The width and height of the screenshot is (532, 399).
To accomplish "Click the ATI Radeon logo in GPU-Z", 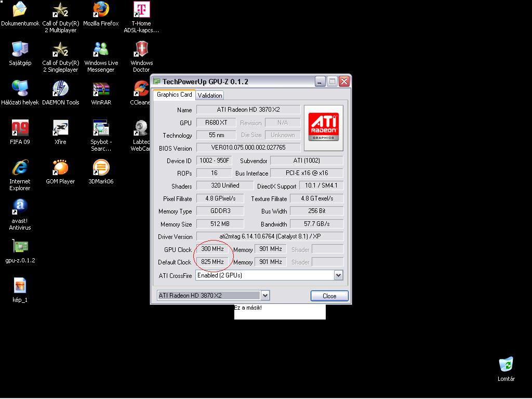I will (x=323, y=128).
